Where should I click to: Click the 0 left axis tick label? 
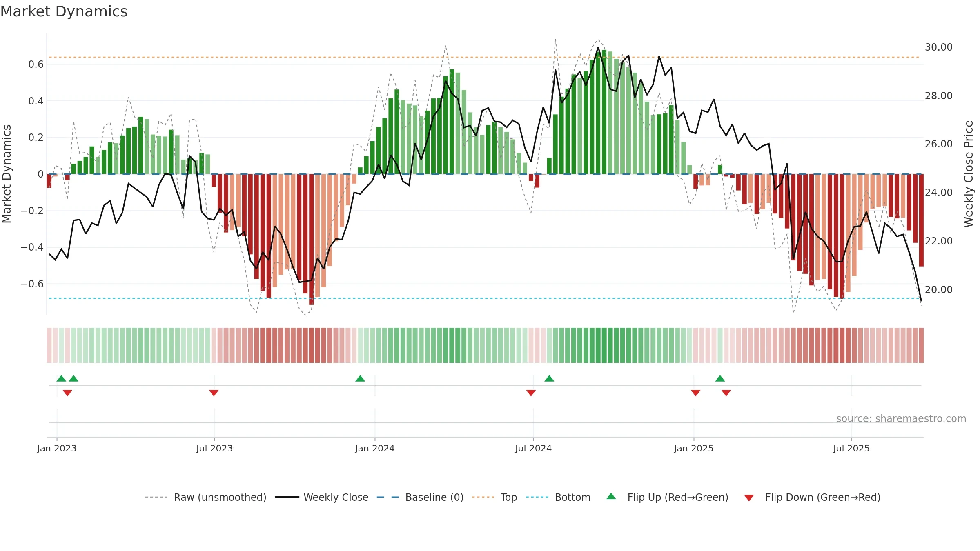coord(40,174)
